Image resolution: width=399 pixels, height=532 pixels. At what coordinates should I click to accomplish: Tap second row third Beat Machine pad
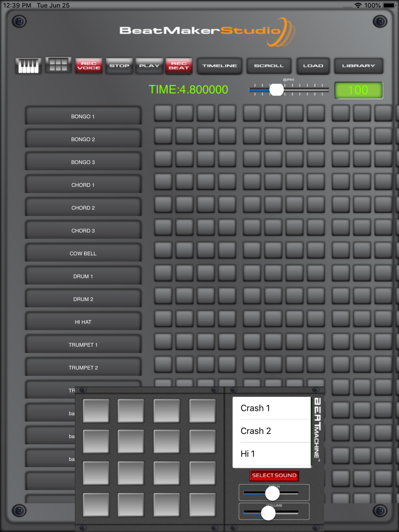pos(166,441)
